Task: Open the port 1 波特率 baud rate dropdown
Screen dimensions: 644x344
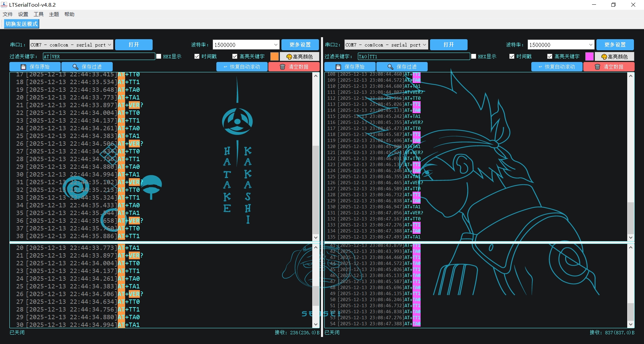Action: click(x=246, y=45)
